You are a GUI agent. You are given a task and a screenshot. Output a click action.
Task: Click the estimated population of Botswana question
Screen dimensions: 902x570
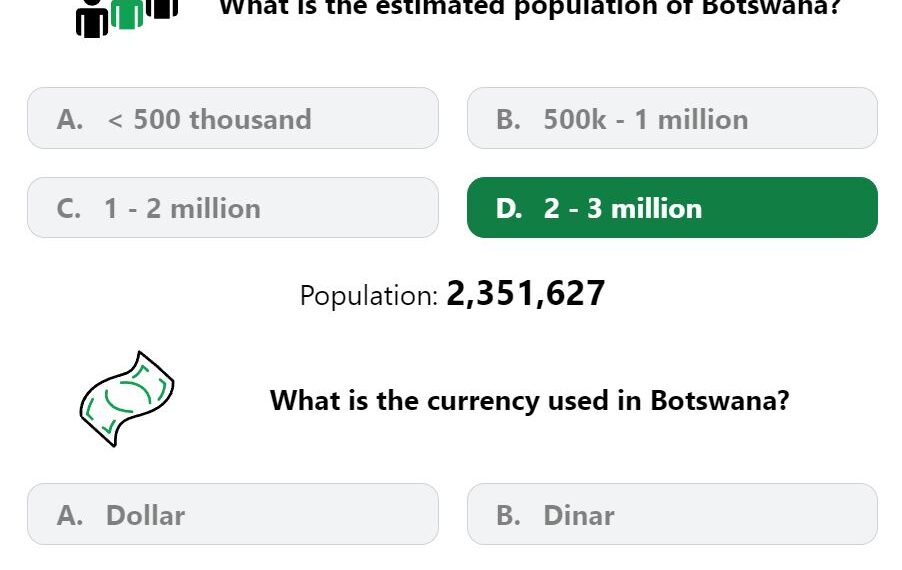pyautogui.click(x=530, y=8)
